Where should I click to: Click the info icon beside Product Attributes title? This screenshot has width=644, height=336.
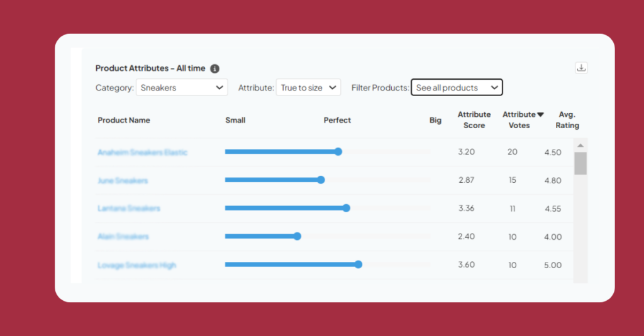point(215,68)
